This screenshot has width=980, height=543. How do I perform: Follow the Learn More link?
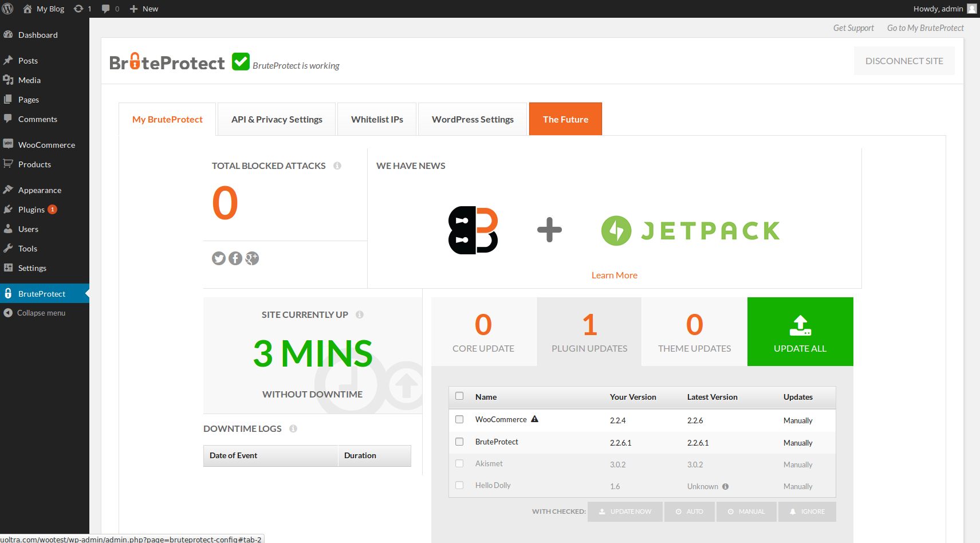615,276
